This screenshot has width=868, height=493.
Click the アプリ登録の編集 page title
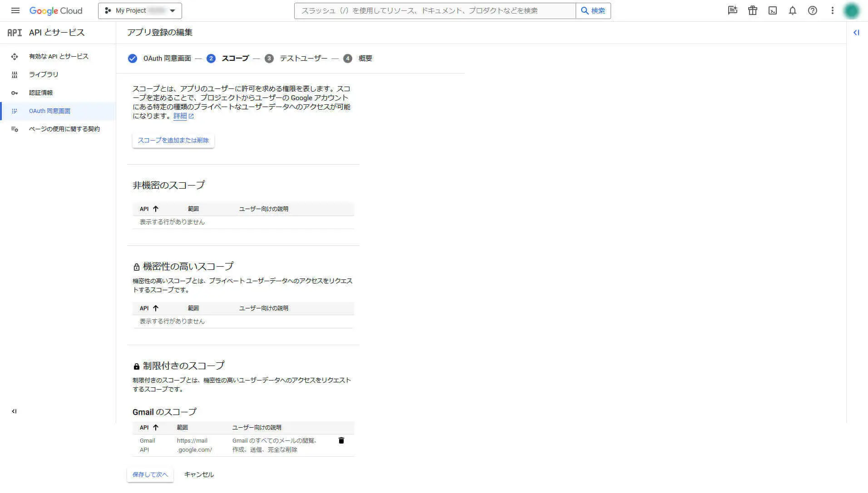click(x=160, y=32)
